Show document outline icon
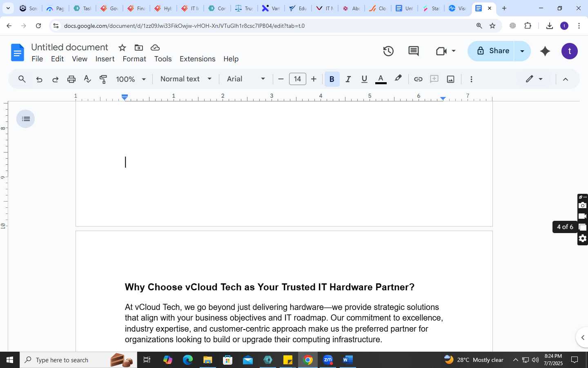 click(26, 119)
